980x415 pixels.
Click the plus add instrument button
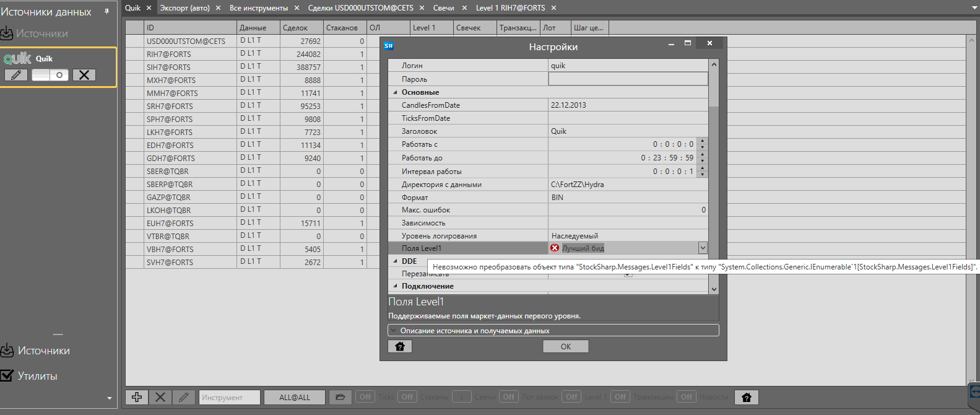point(137,397)
